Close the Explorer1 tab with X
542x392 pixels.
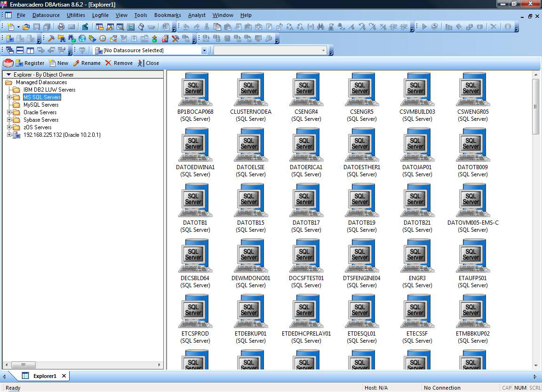point(64,376)
